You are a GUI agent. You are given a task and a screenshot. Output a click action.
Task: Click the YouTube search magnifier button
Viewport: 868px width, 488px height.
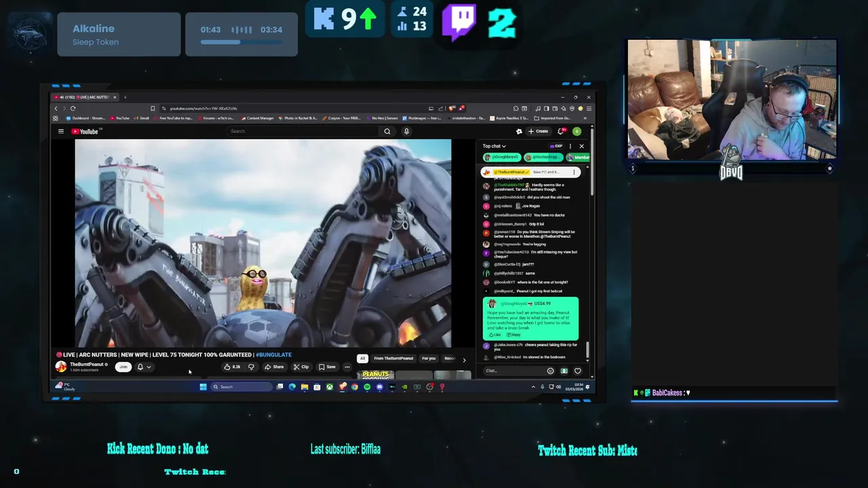[x=387, y=131]
